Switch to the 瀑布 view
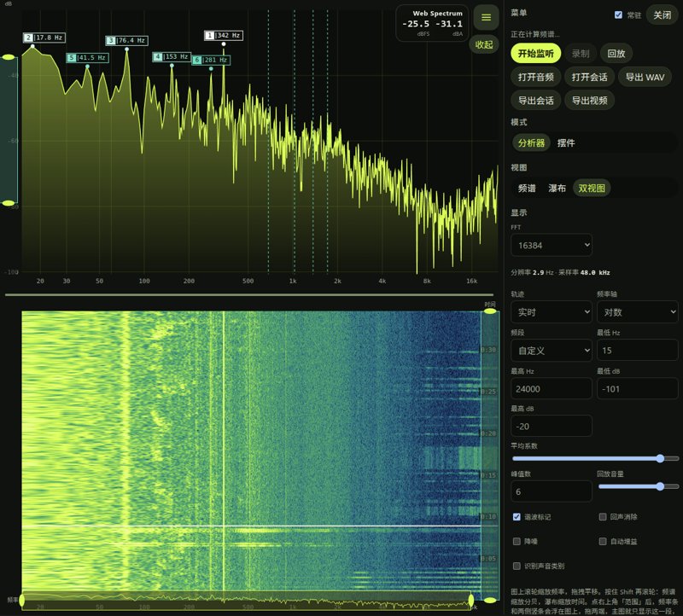 [x=557, y=188]
